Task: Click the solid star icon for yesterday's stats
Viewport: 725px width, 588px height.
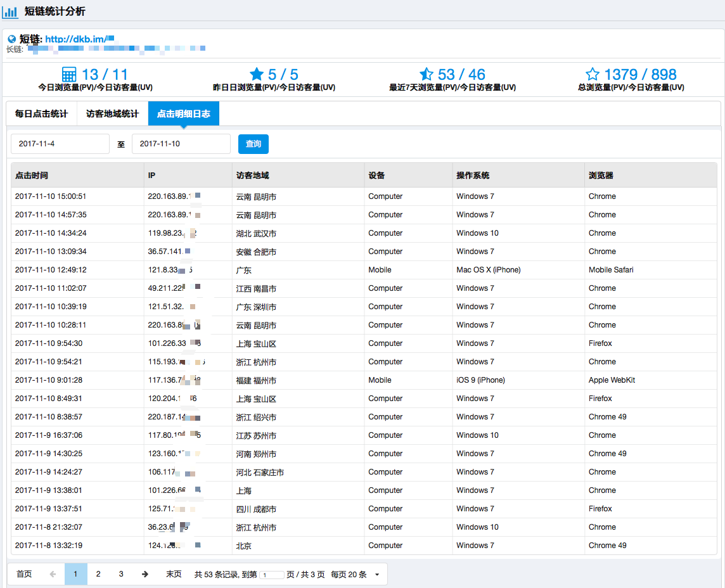Action: 257,74
